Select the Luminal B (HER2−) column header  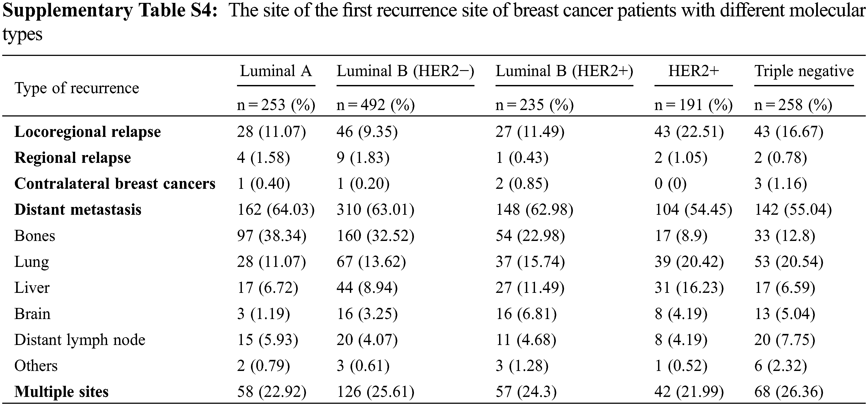(405, 71)
